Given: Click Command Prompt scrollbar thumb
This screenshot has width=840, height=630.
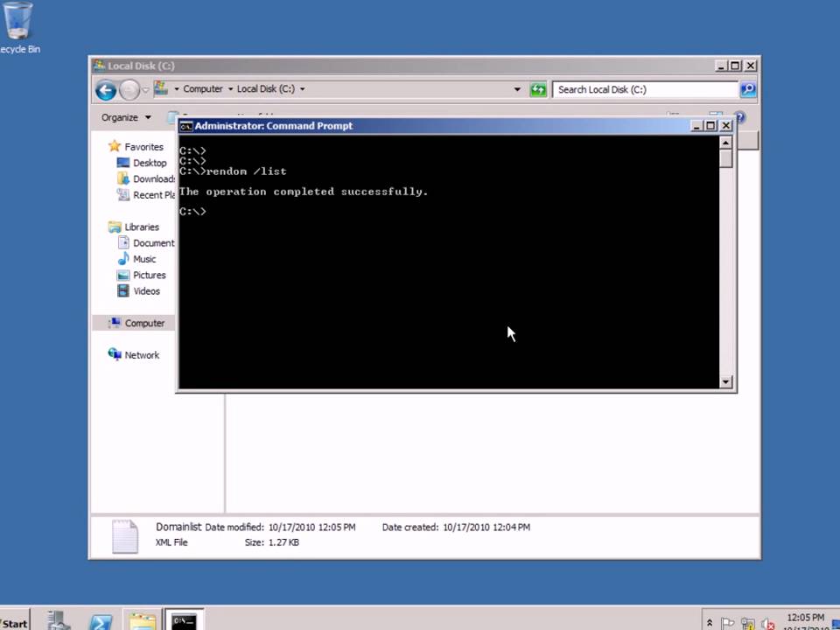Looking at the screenshot, I should tap(725, 158).
